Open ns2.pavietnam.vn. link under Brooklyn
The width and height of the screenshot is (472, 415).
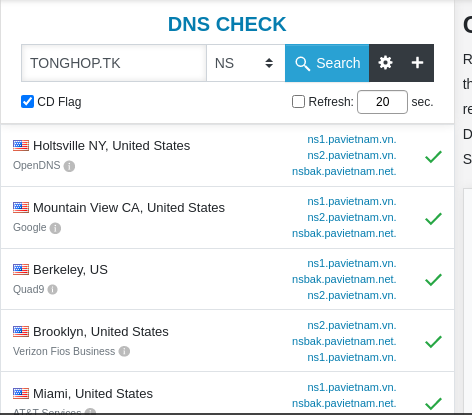click(x=352, y=325)
